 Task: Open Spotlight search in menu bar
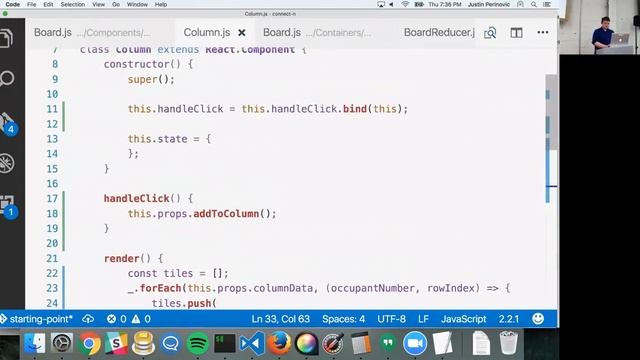(533, 4)
